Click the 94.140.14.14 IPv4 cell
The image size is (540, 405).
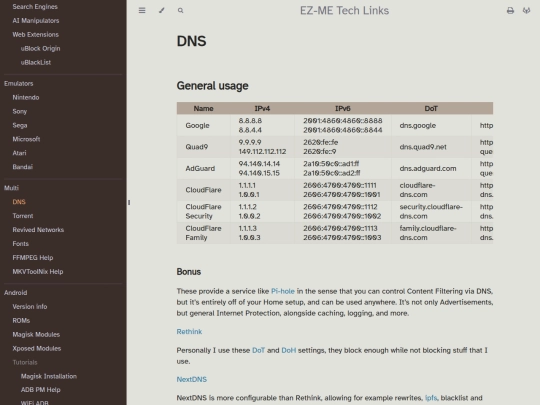click(x=262, y=168)
